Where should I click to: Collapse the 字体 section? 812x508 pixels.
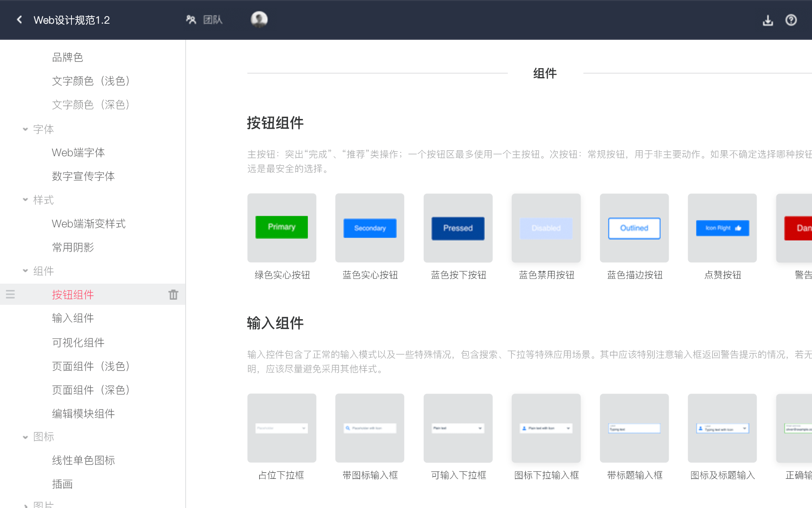coord(25,129)
